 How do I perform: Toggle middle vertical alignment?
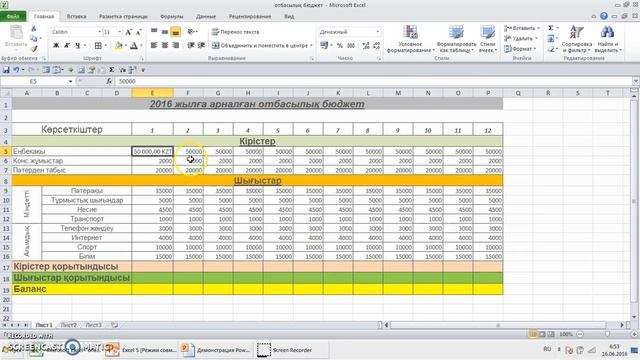164,31
